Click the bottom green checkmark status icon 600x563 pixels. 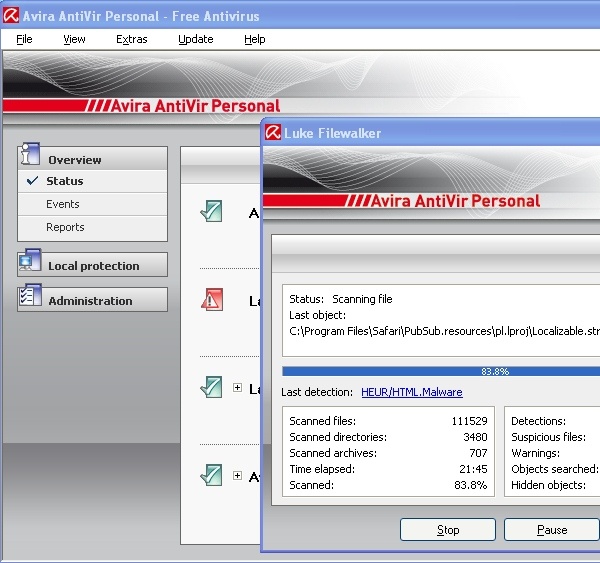[211, 475]
